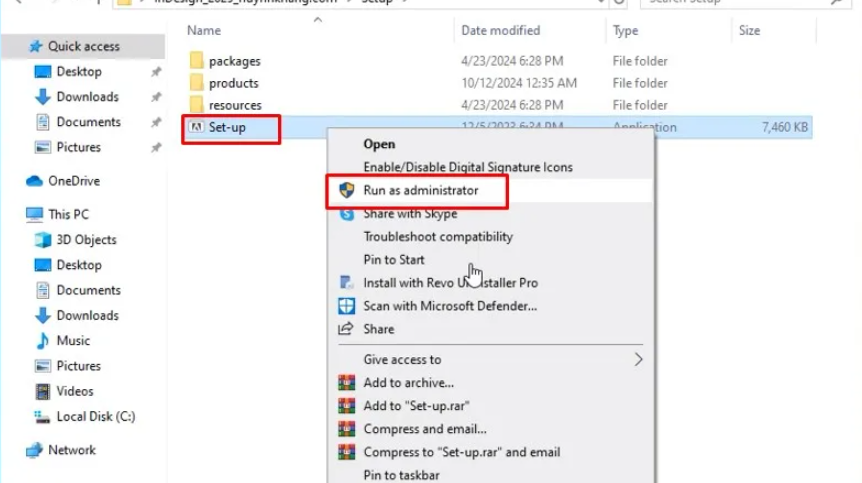Select Local Disk (C:) in sidebar
The image size is (862, 483).
point(95,416)
